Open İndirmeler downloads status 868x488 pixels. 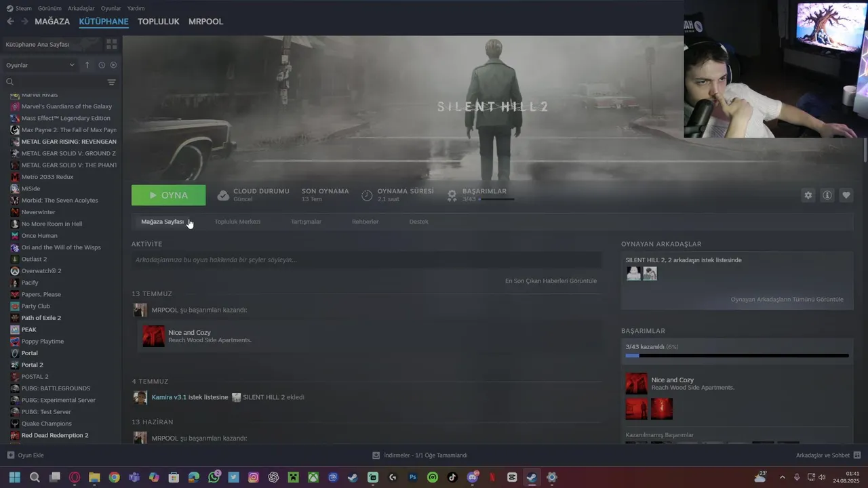click(420, 455)
